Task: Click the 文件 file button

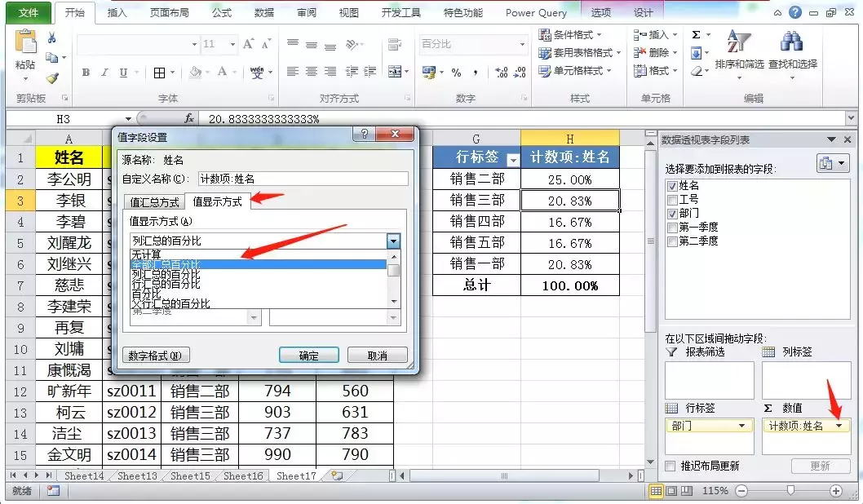Action: [29, 13]
